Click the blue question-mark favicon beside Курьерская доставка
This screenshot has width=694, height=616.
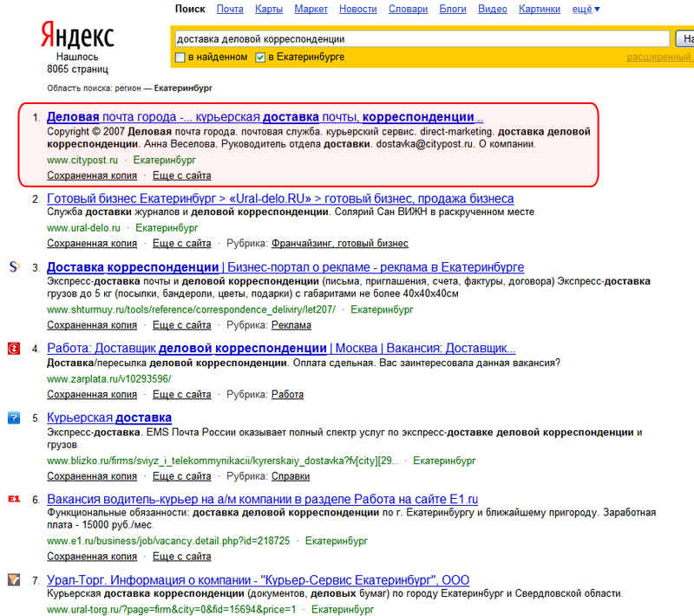pos(14,418)
